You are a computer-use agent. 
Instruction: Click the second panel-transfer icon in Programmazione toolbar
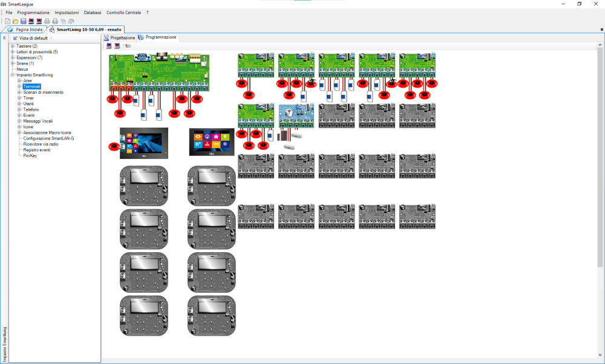[117, 46]
